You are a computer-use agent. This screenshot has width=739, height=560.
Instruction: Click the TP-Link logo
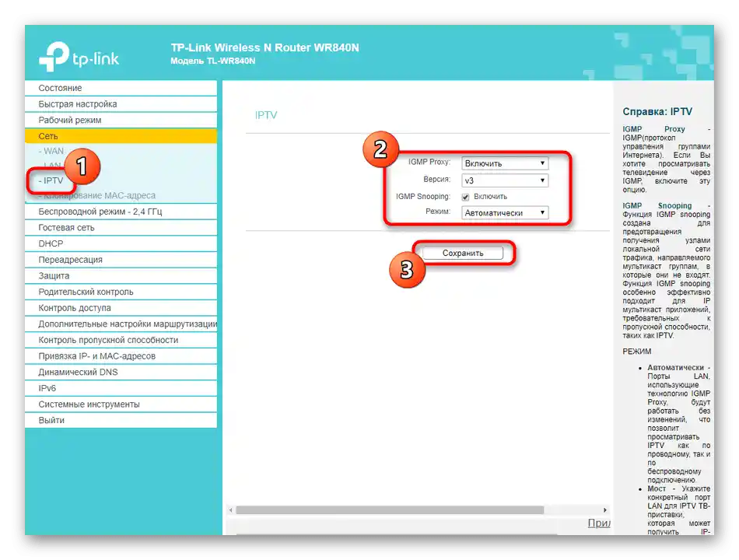[79, 57]
